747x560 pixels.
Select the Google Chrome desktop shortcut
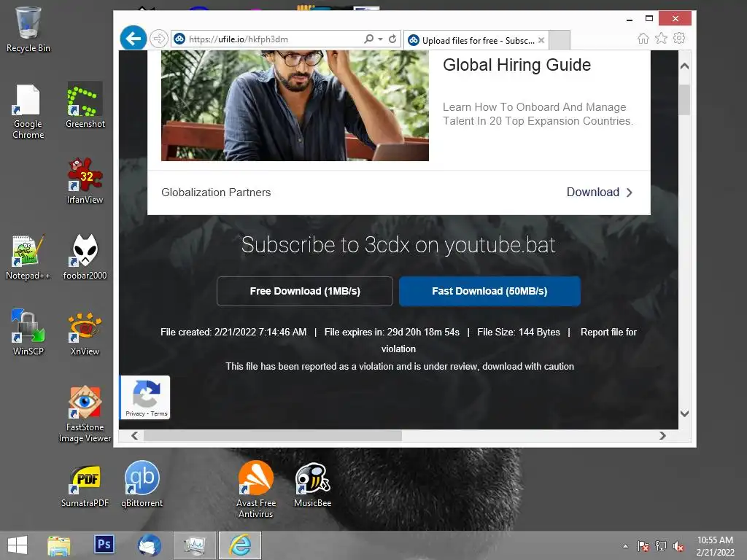28,112
